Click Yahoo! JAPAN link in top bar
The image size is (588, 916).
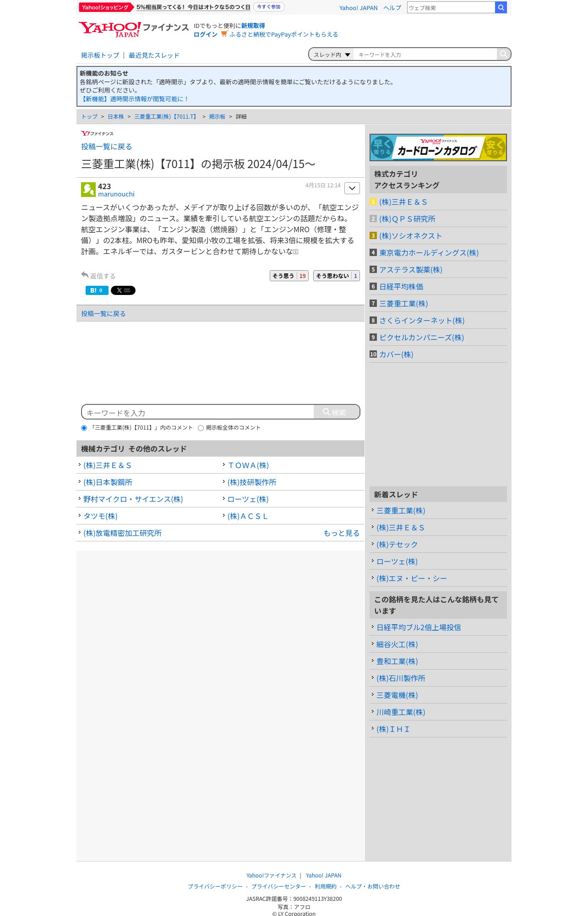pos(359,8)
